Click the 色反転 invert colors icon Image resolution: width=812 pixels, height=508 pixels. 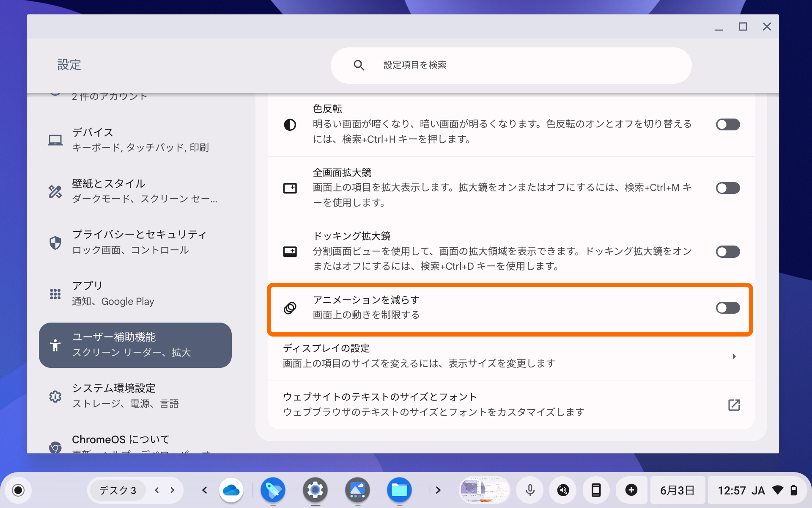290,124
